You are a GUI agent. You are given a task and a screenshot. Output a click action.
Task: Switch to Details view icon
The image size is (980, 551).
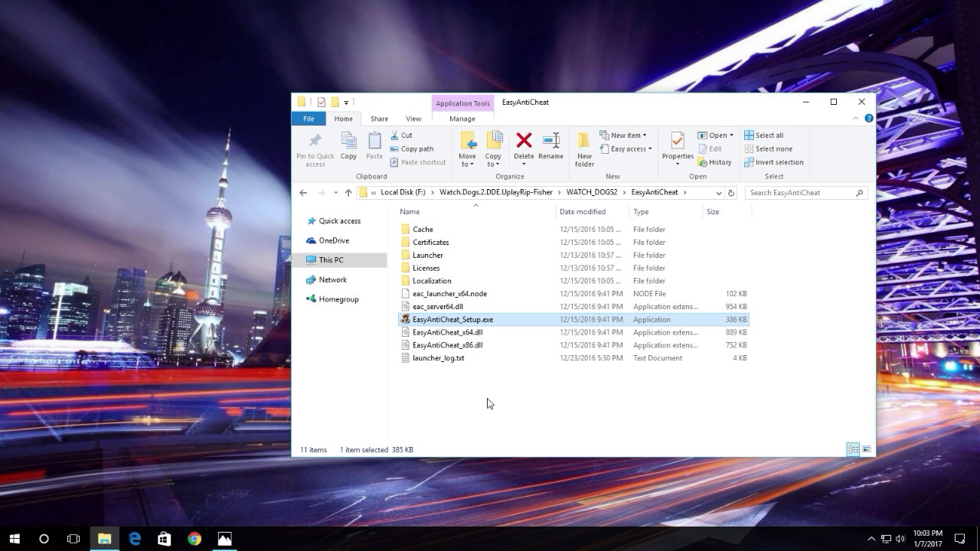coord(853,450)
